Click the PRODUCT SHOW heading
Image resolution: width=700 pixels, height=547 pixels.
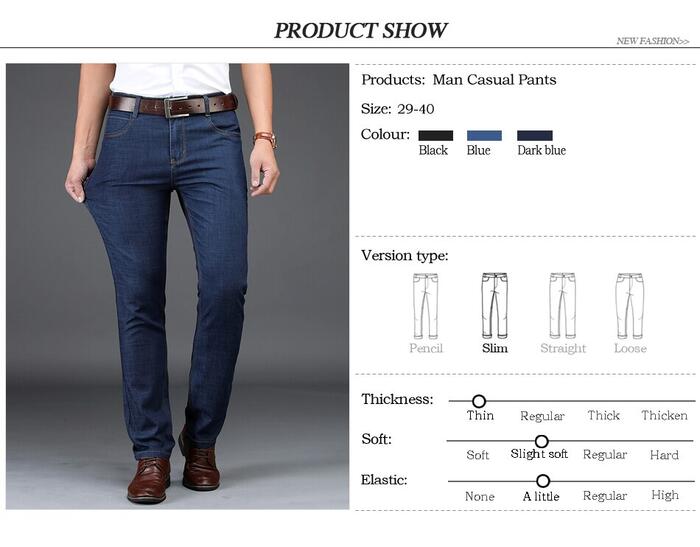point(360,30)
